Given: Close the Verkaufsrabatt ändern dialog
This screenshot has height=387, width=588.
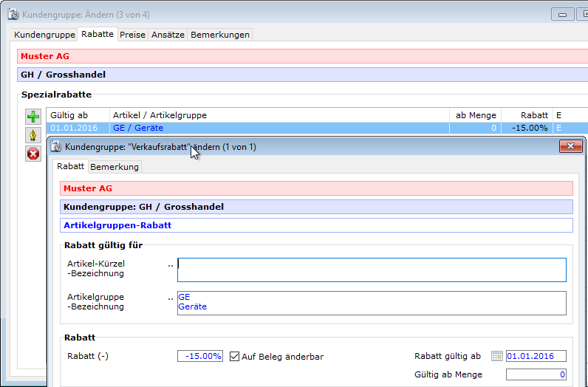Looking at the screenshot, I should 570,147.
